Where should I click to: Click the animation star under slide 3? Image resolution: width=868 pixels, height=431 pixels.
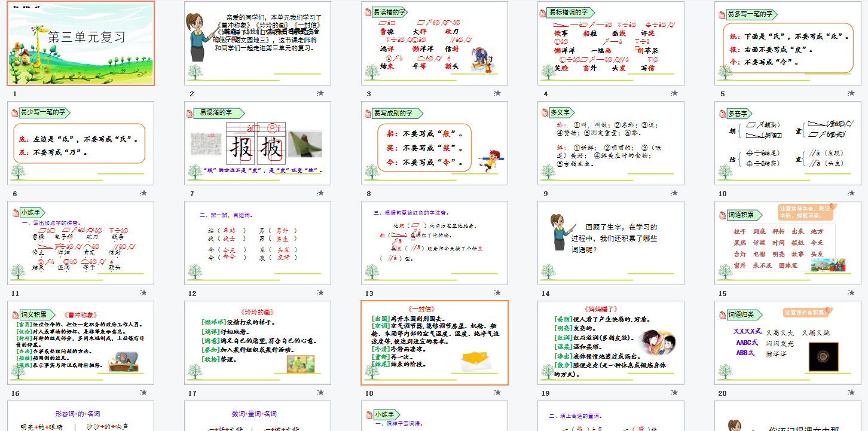coord(497,93)
